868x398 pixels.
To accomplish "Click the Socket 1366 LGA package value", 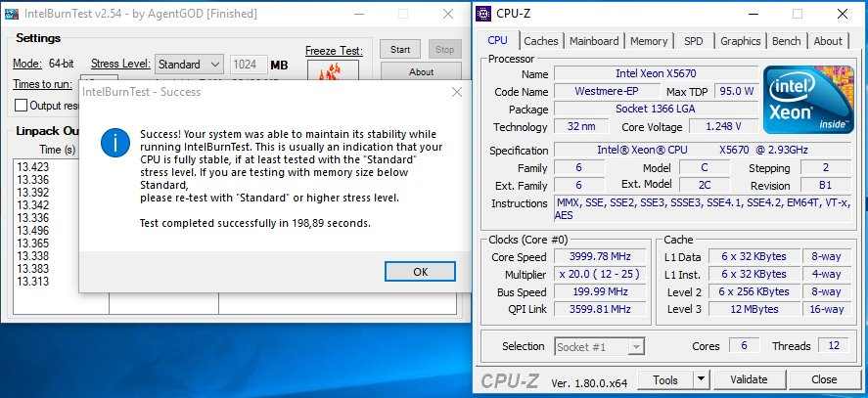I will [656, 110].
